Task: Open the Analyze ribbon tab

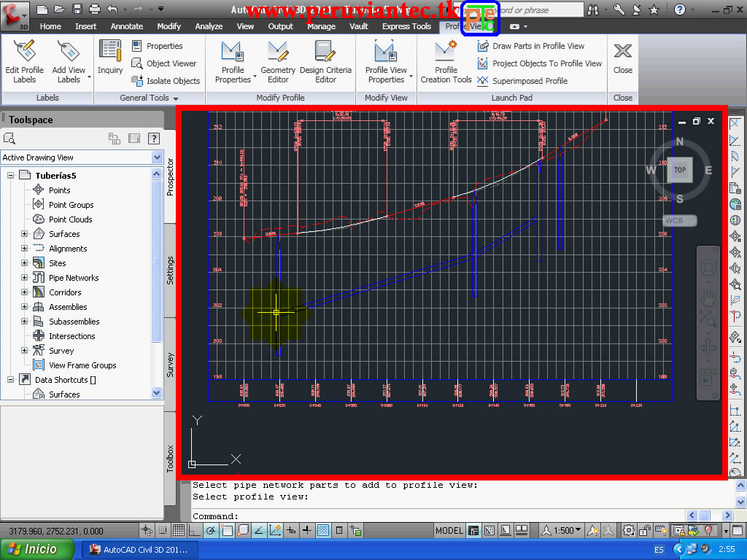Action: 209,27
